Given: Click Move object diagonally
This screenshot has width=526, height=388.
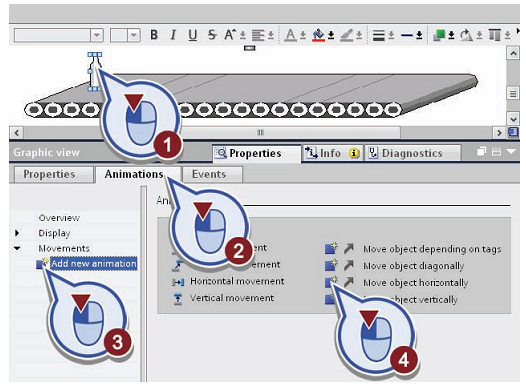Looking at the screenshot, I should [x=414, y=266].
